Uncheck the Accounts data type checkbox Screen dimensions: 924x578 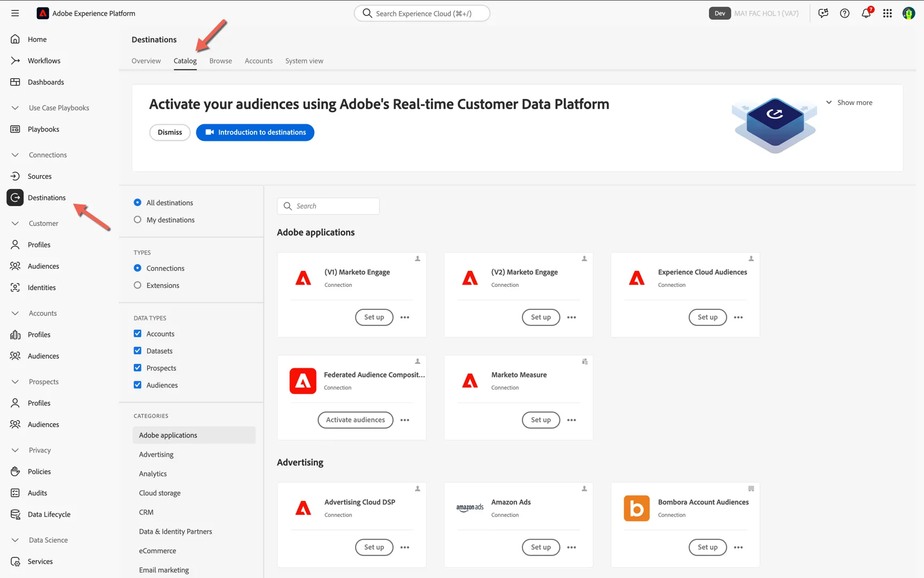(137, 333)
